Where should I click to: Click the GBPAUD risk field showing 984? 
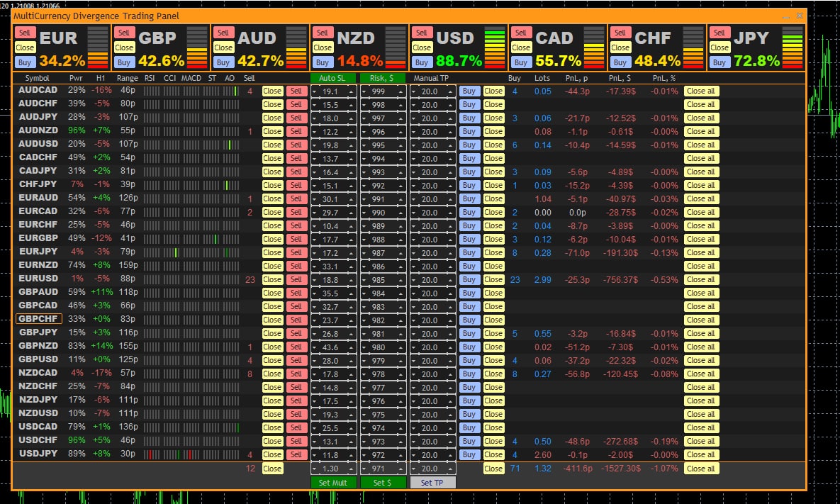tap(383, 293)
